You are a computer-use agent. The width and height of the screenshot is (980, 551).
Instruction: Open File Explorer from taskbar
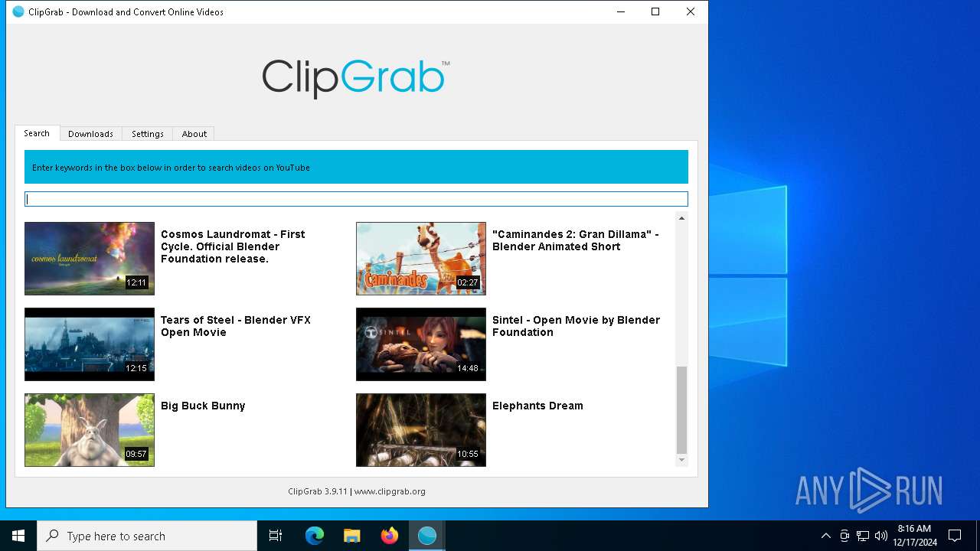coord(352,536)
